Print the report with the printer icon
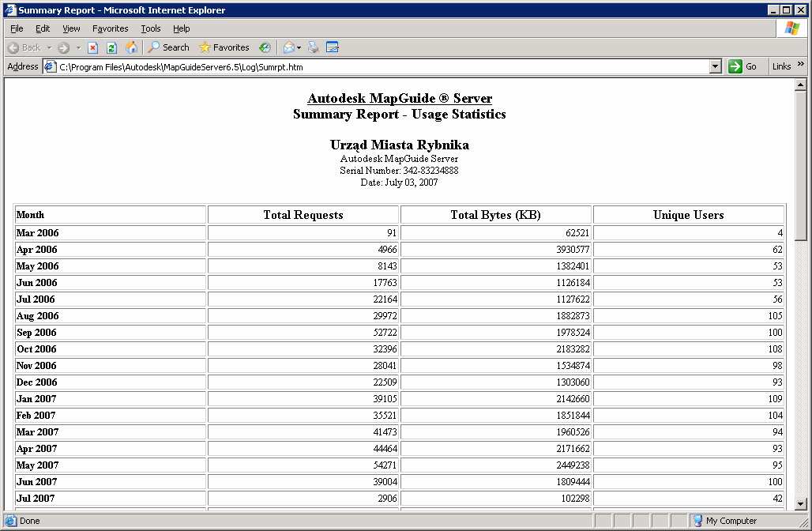Screen dimensions: 812x531 (x=313, y=47)
